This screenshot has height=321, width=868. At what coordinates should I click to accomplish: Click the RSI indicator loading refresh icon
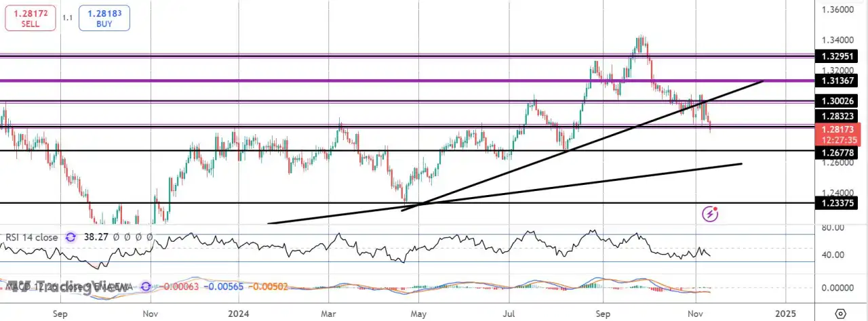(x=71, y=238)
